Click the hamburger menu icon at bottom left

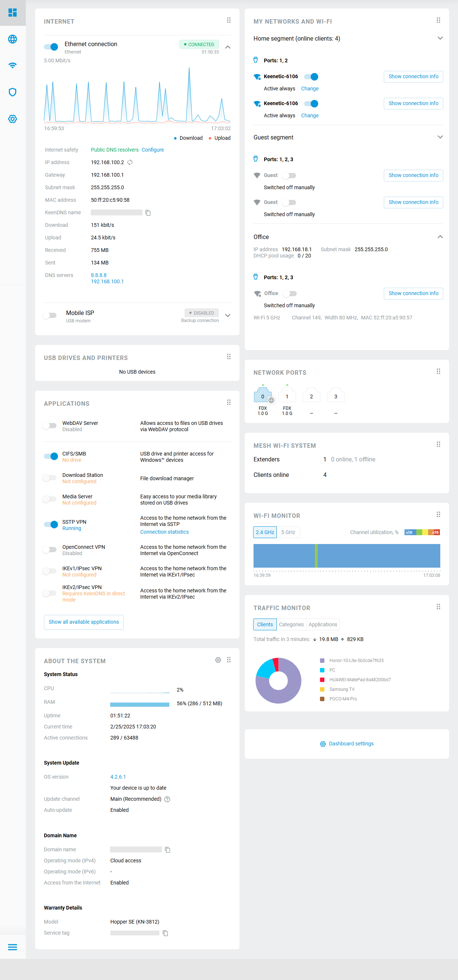click(x=13, y=947)
